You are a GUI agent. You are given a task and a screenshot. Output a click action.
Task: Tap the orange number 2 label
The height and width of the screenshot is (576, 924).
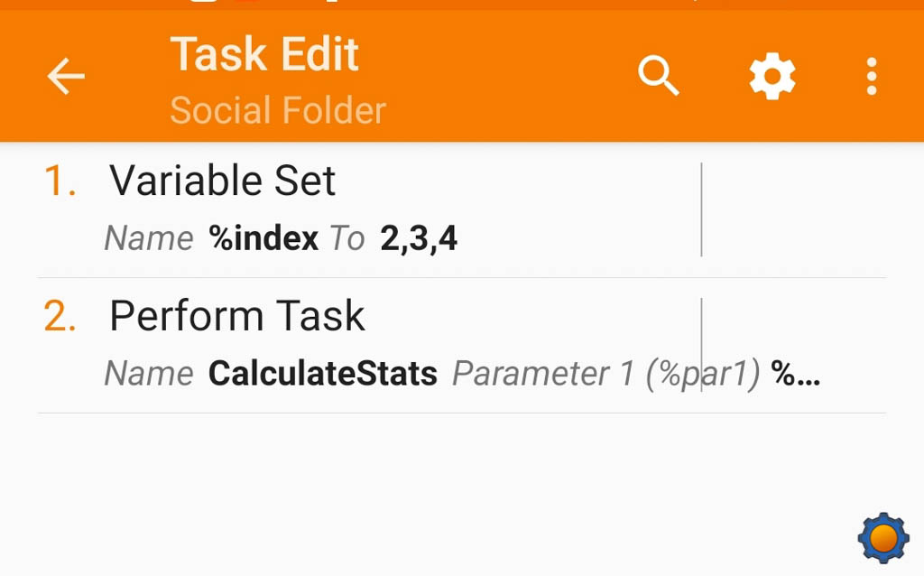click(x=60, y=316)
